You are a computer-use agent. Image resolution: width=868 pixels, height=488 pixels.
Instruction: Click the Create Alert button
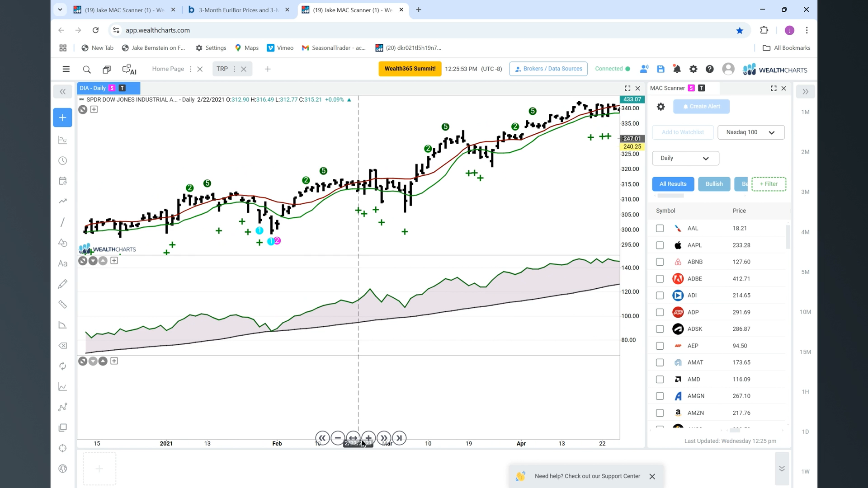[701, 107]
